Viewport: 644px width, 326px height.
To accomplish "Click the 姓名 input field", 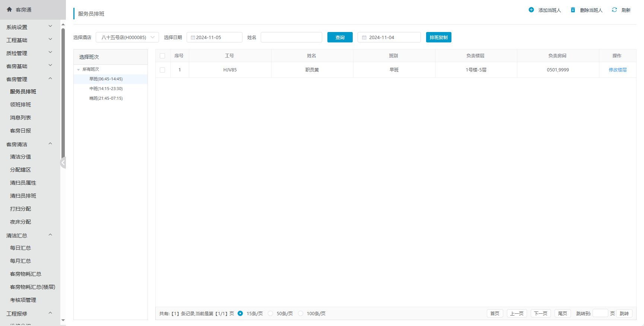I will coord(291,37).
